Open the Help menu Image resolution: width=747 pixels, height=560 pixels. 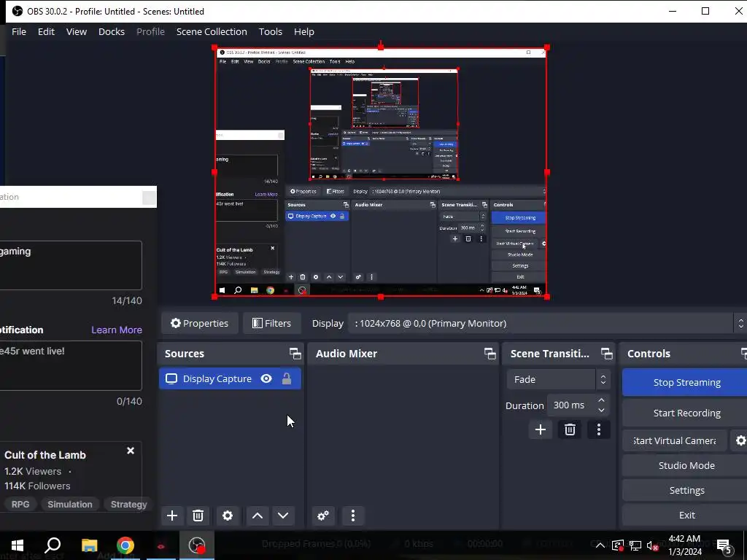304,31
